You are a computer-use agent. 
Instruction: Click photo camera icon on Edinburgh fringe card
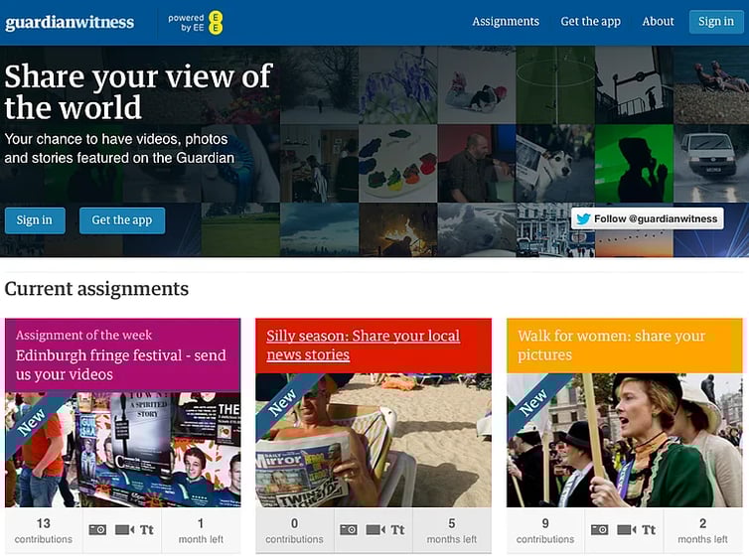[97, 530]
